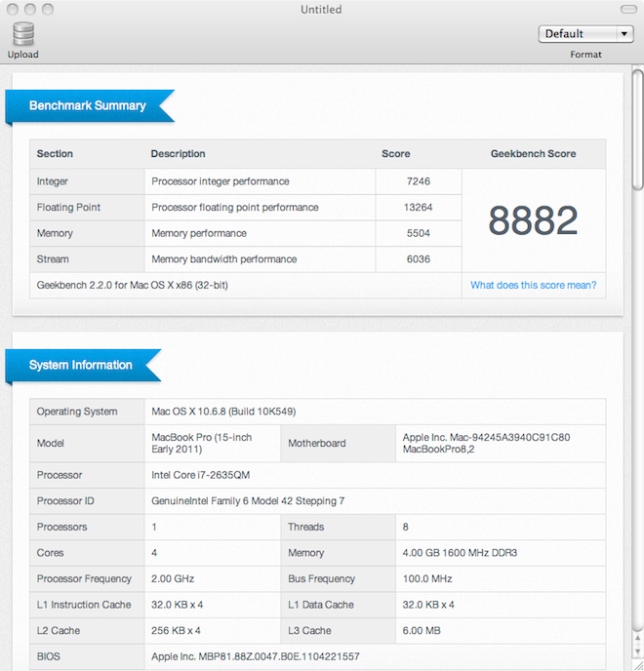Viewport: 644px width, 671px height.
Task: Select the large Geekbench score 8882
Action: coord(533,220)
